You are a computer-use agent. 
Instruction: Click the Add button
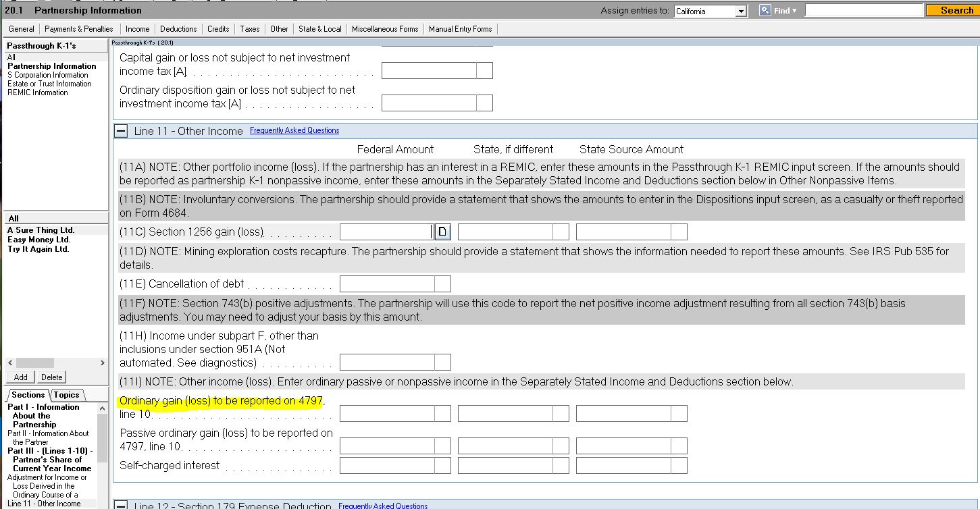(21, 377)
